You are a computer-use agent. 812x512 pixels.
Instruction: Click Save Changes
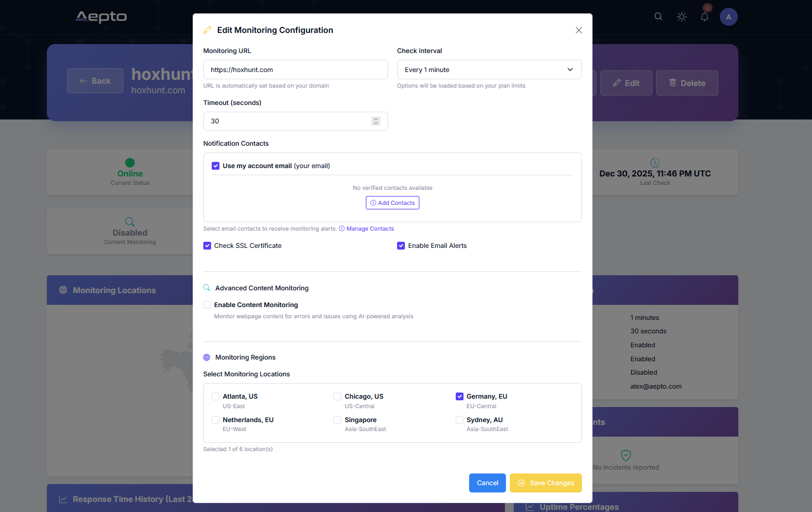pos(546,482)
